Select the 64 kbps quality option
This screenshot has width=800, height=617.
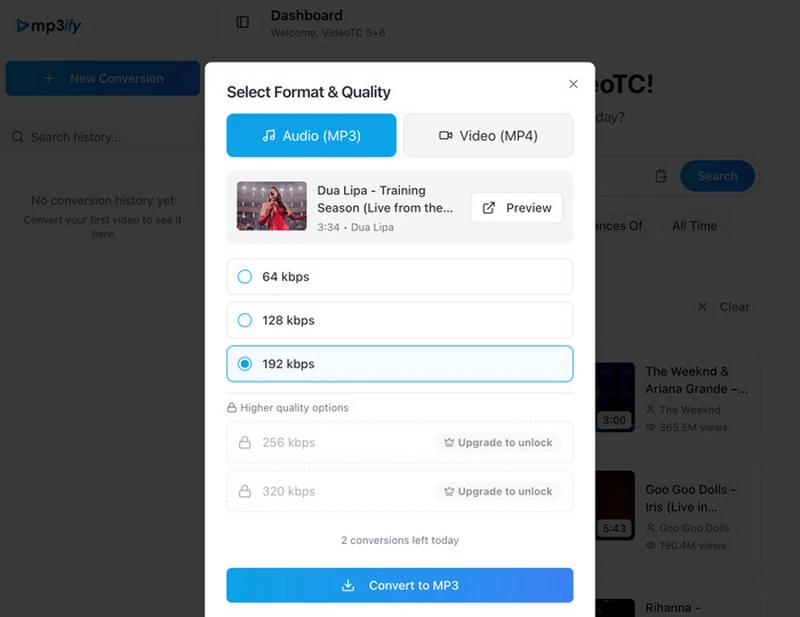pos(399,277)
